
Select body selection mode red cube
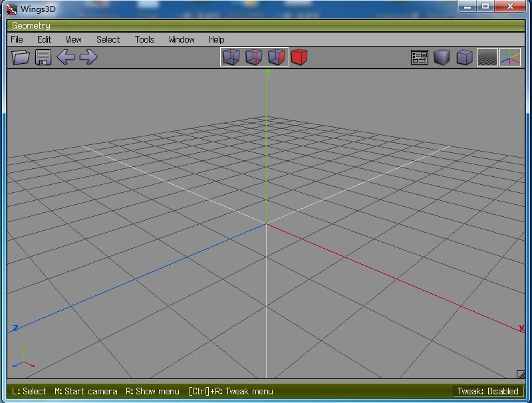point(299,57)
